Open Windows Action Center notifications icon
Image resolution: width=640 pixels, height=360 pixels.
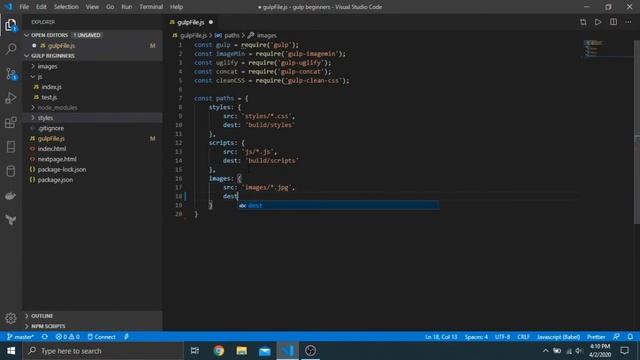[x=624, y=351]
